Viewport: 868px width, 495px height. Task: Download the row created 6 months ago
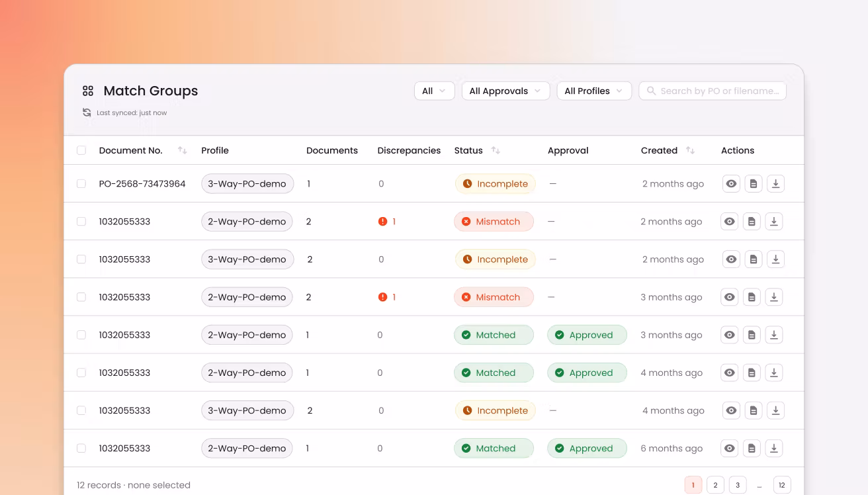coord(774,448)
